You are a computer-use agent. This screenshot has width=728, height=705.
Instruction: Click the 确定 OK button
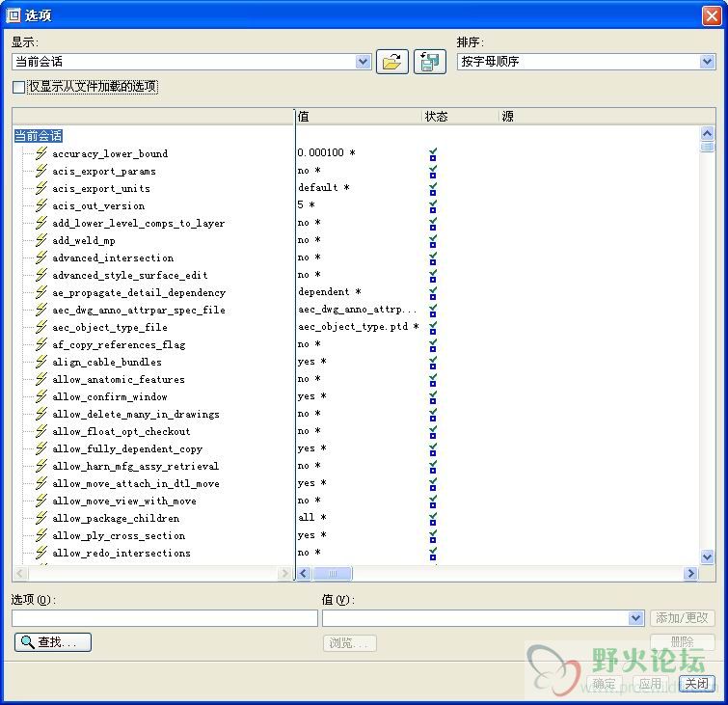click(x=604, y=684)
